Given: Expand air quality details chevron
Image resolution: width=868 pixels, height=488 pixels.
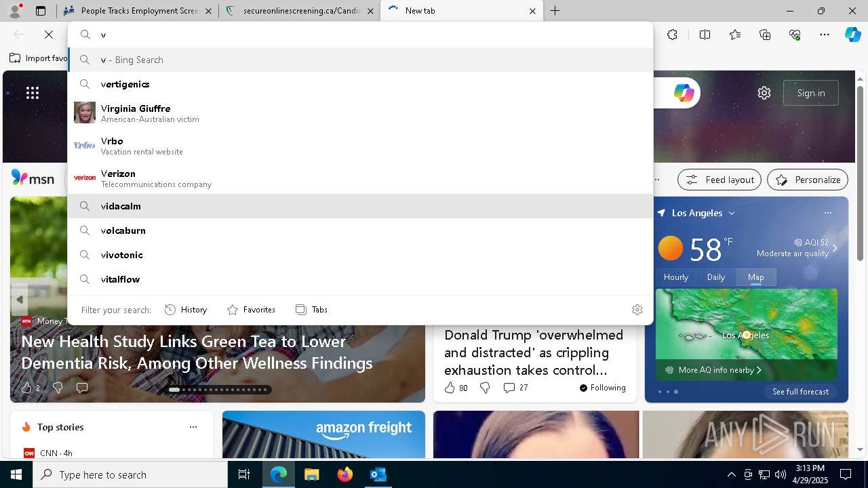Looking at the screenshot, I should coord(835,248).
